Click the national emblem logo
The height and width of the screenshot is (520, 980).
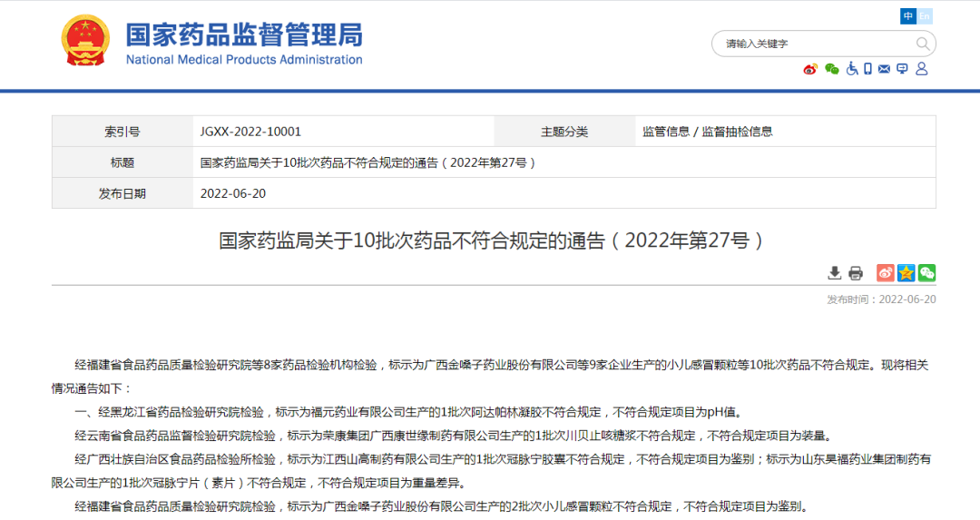tap(85, 41)
